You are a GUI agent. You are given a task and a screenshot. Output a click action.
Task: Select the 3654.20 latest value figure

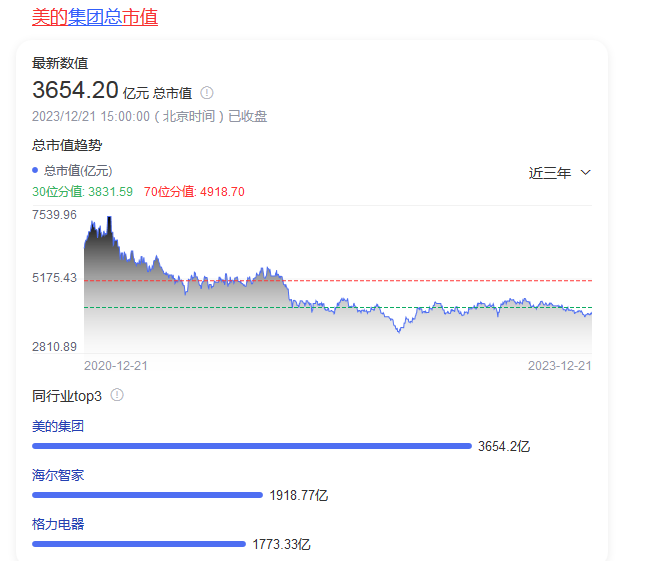(75, 90)
